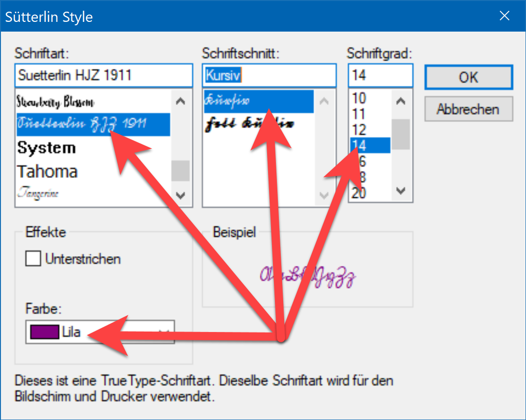Click the up arrow on the size scrollbar
The width and height of the screenshot is (526, 420).
400,101
